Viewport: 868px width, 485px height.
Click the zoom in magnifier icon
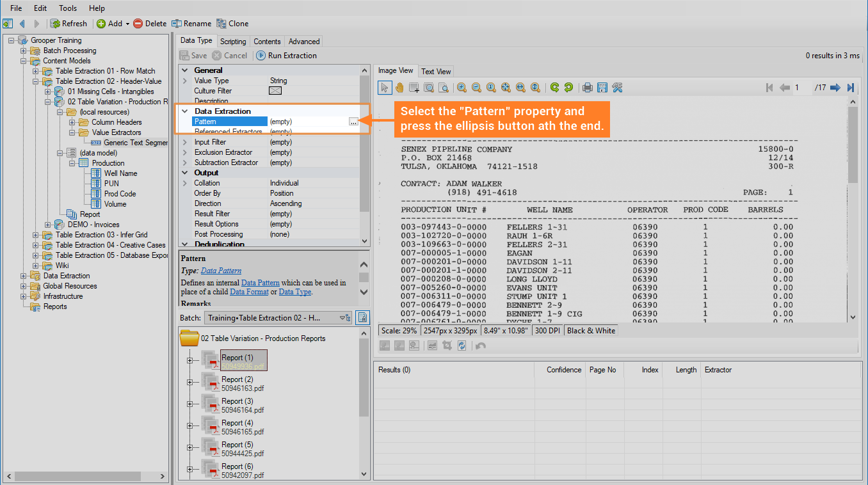(x=461, y=88)
